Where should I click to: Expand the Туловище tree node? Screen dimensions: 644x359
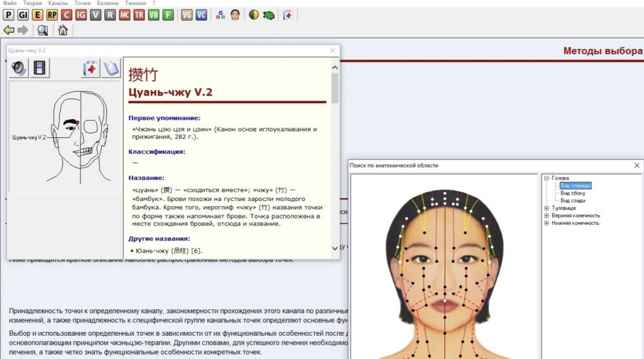(546, 208)
